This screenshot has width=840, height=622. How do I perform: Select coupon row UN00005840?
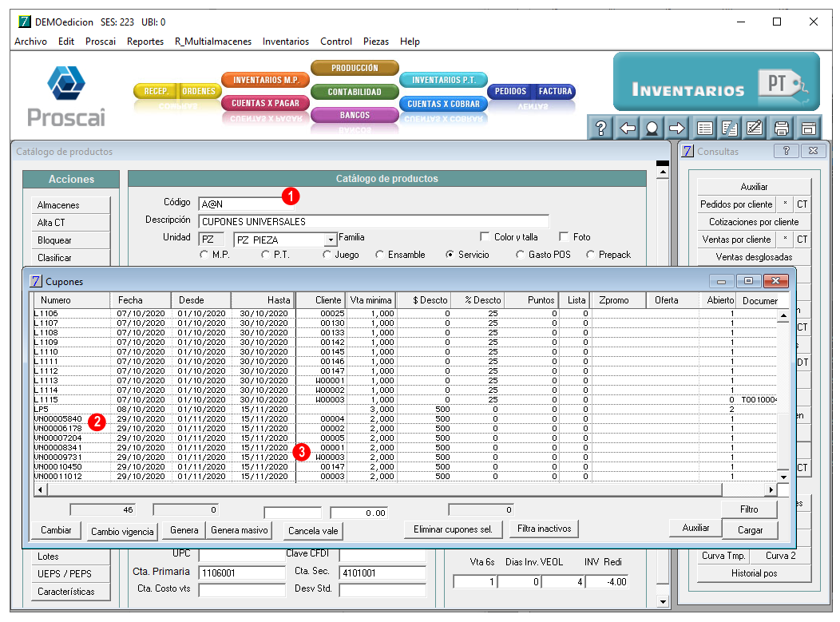(405, 418)
